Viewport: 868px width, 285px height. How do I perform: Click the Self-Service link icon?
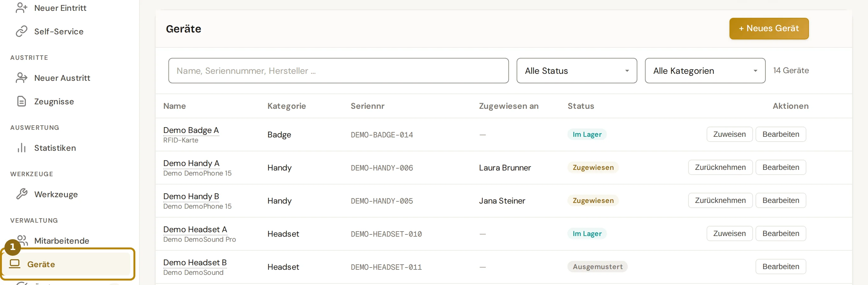(x=22, y=31)
